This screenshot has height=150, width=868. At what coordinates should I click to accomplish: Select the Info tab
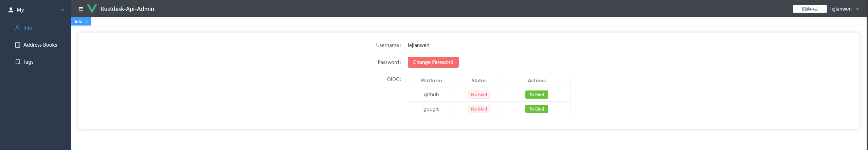pos(78,21)
